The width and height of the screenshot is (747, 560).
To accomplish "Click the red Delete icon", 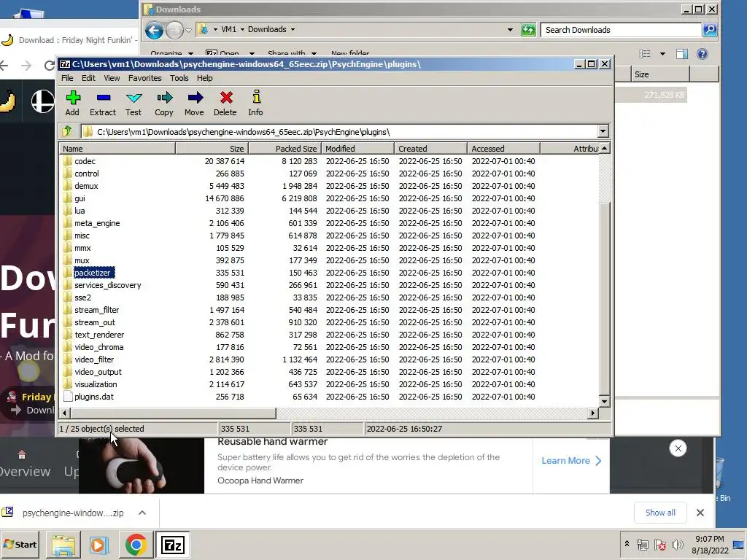I will [x=225, y=103].
